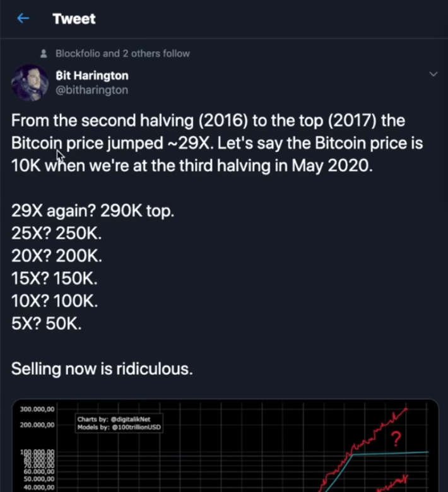
Task: Click "Selling now is ridiculous." text
Action: coord(102,369)
